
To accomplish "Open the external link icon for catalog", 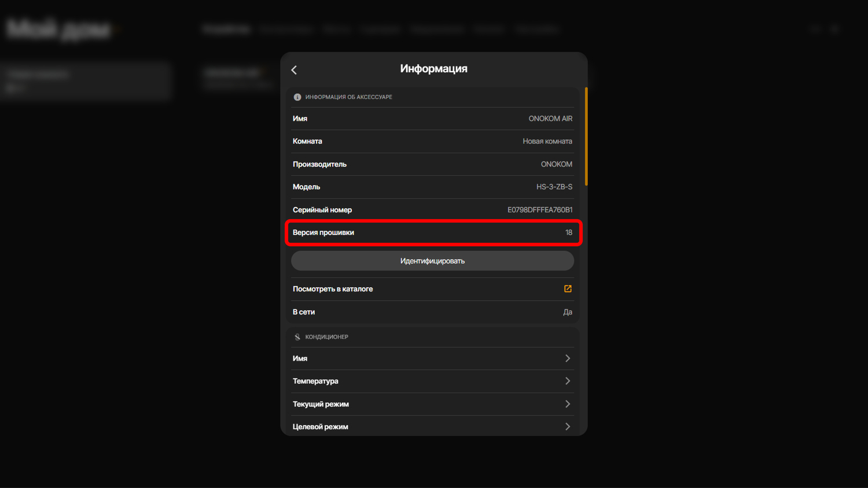I will [568, 289].
